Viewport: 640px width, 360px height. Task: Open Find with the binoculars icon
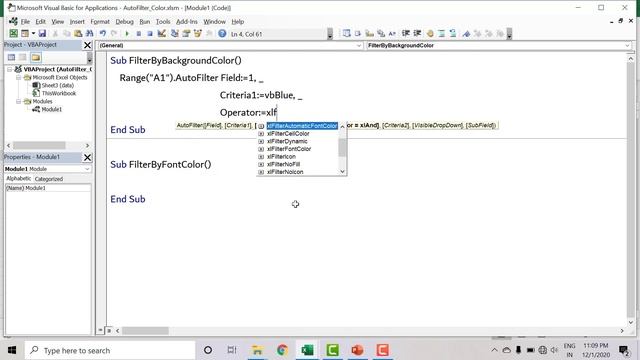click(89, 34)
